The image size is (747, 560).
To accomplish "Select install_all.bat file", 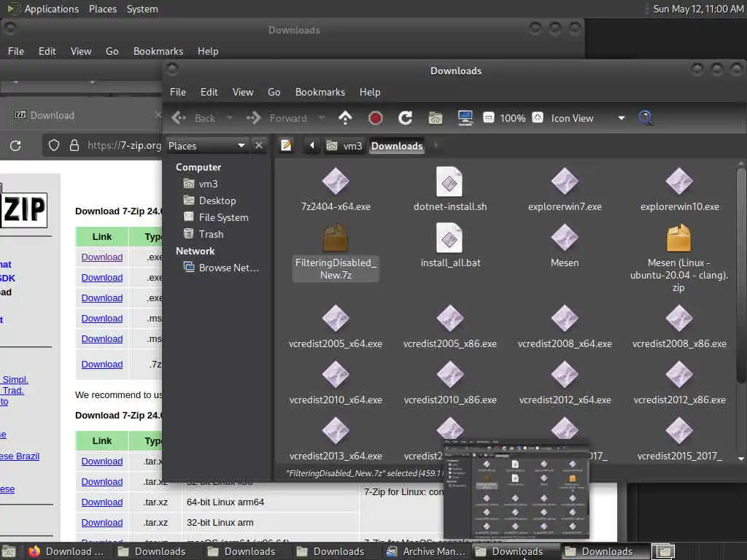I will 450,246.
